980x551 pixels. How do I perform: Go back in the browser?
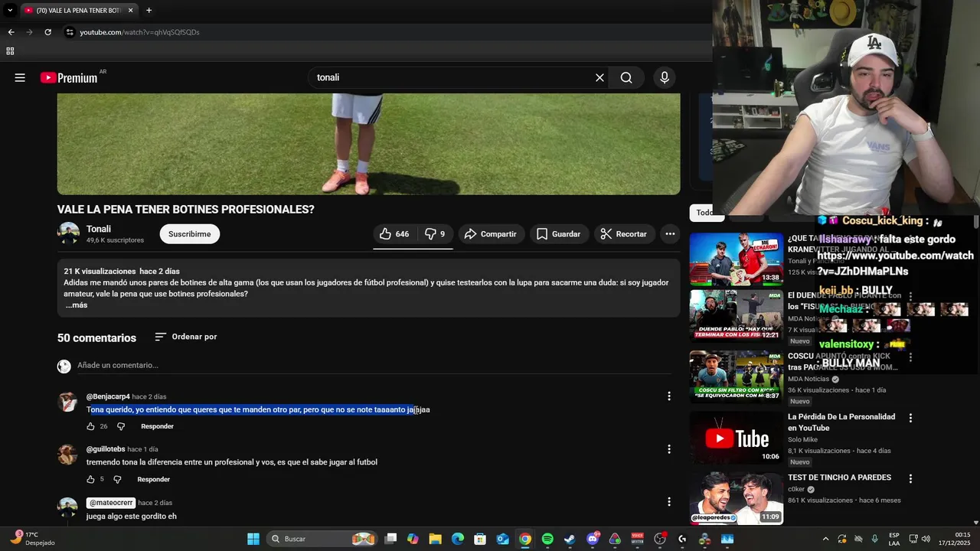coord(11,32)
